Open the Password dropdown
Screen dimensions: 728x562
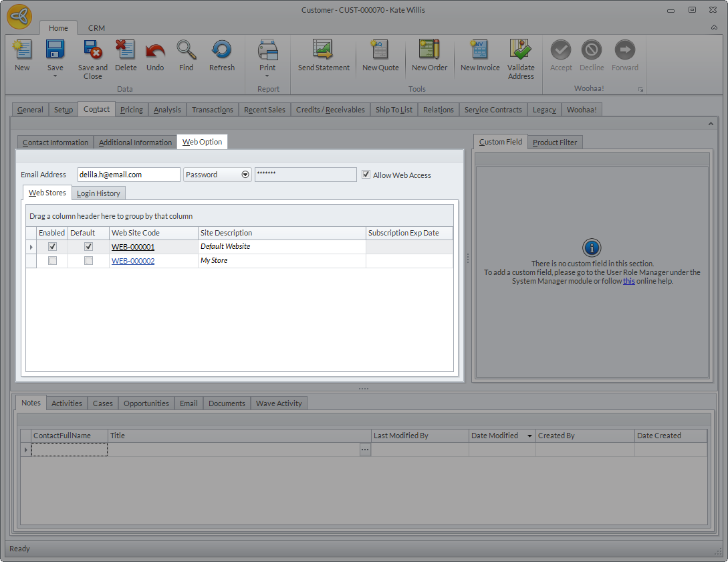[x=245, y=175]
